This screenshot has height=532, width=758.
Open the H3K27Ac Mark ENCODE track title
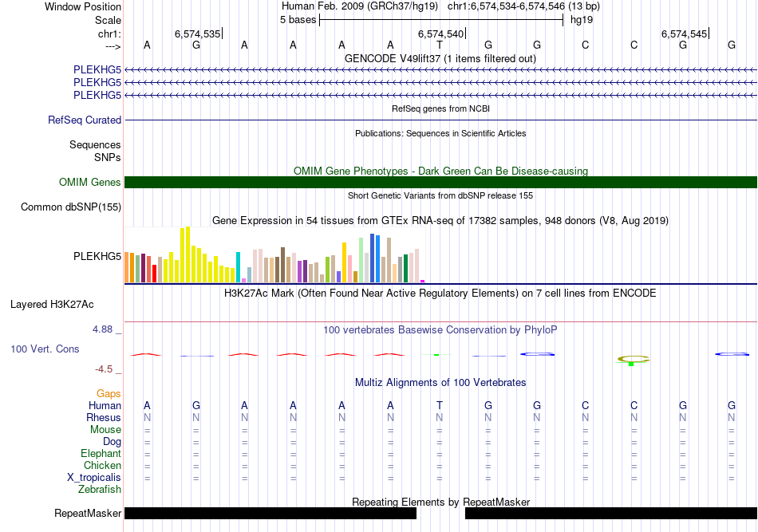(440, 293)
